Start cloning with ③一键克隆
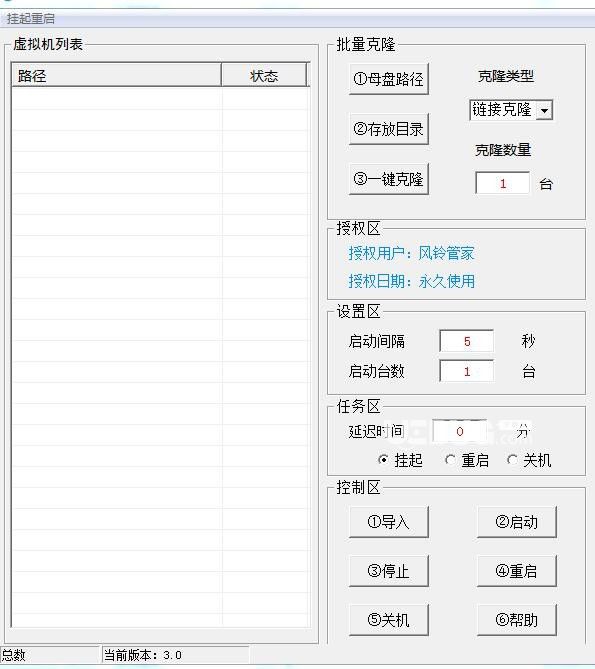 pos(389,179)
